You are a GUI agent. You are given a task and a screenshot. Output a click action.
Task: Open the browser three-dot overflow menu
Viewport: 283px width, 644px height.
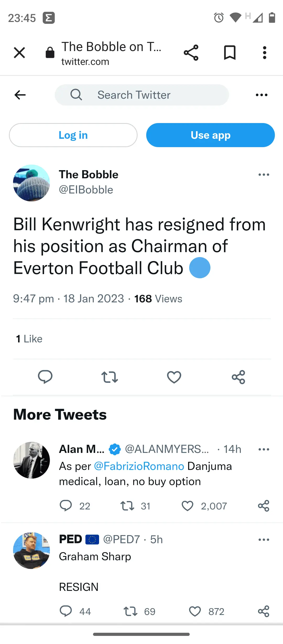tap(264, 53)
